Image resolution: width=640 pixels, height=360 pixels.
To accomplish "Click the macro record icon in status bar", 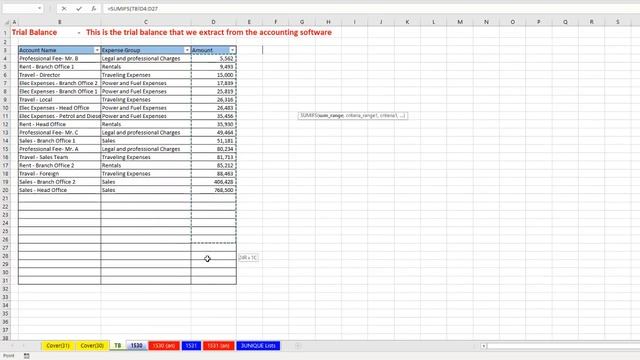I will click(27, 356).
